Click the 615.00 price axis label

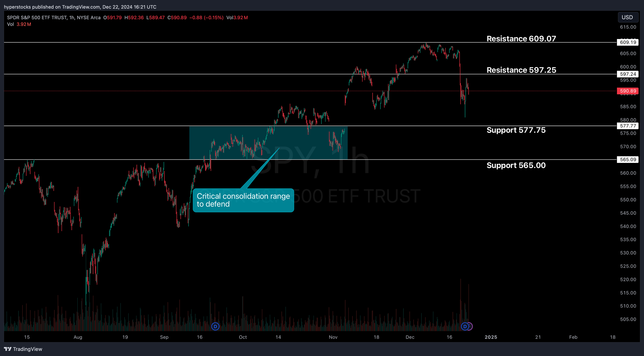click(628, 27)
